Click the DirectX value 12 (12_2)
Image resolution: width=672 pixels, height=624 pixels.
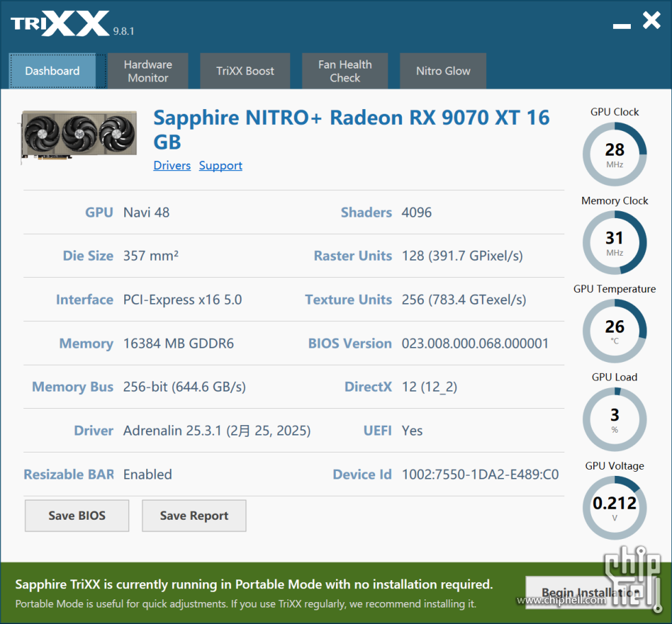coord(429,387)
